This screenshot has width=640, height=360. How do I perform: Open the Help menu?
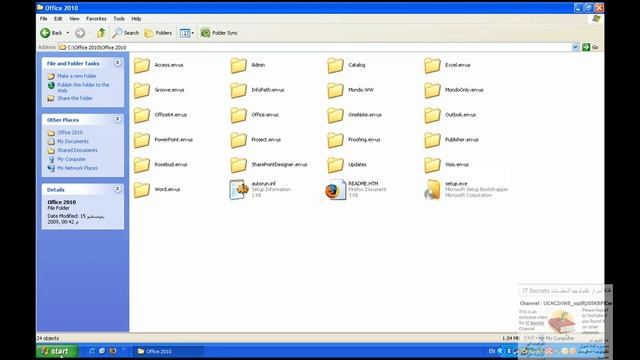[136, 19]
